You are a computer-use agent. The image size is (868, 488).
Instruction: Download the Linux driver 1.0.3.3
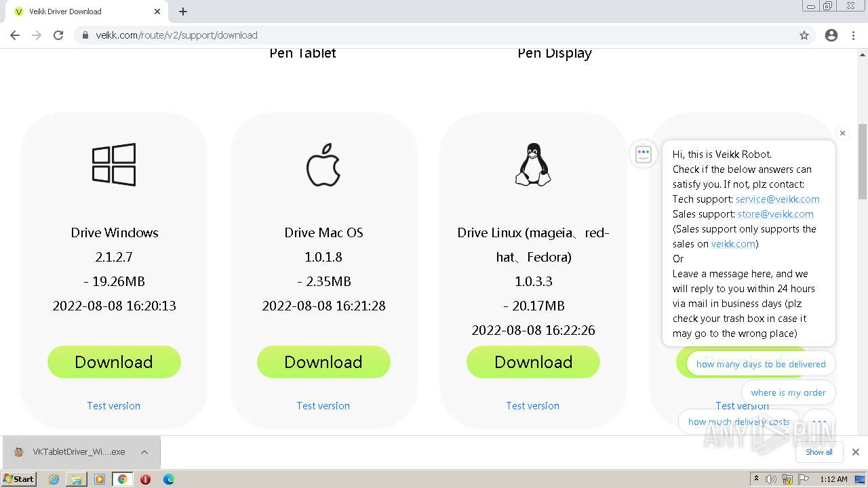[x=533, y=362]
